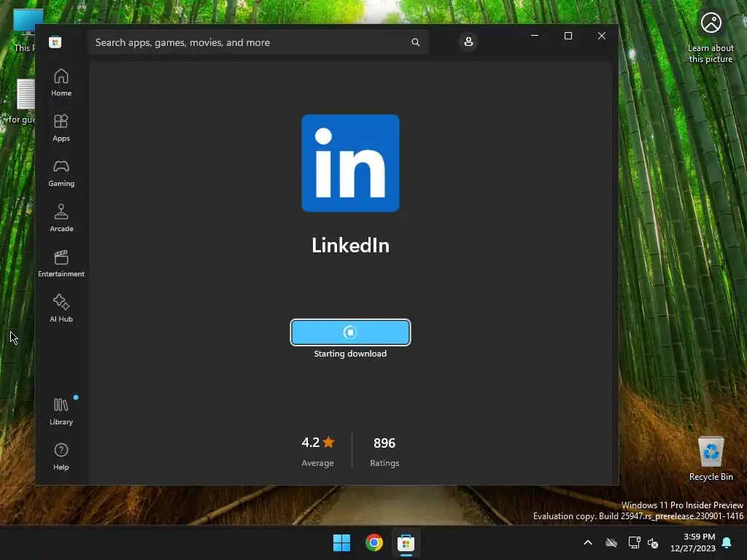Select the This PC desktop icon
Image resolution: width=747 pixels, height=560 pixels.
24,30
